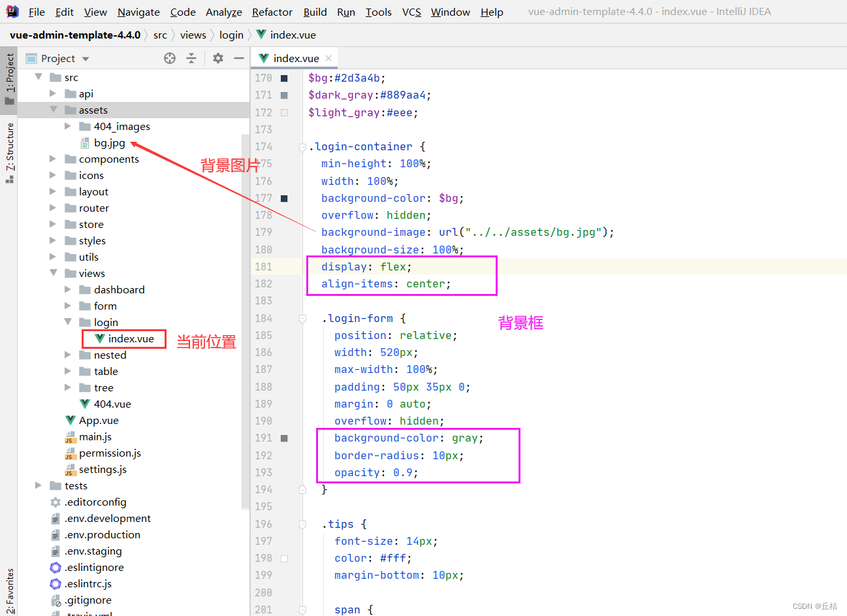Select the .gitignore file

point(81,600)
